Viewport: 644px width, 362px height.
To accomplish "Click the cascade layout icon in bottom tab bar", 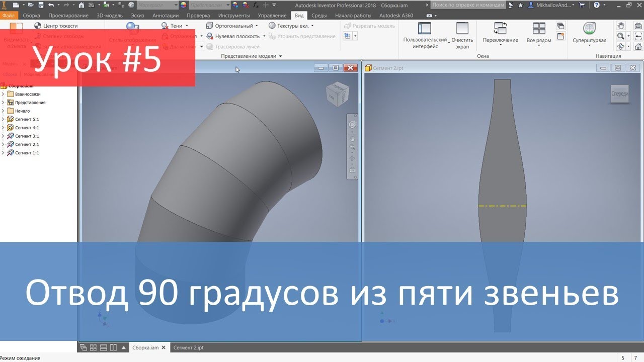I will (84, 347).
